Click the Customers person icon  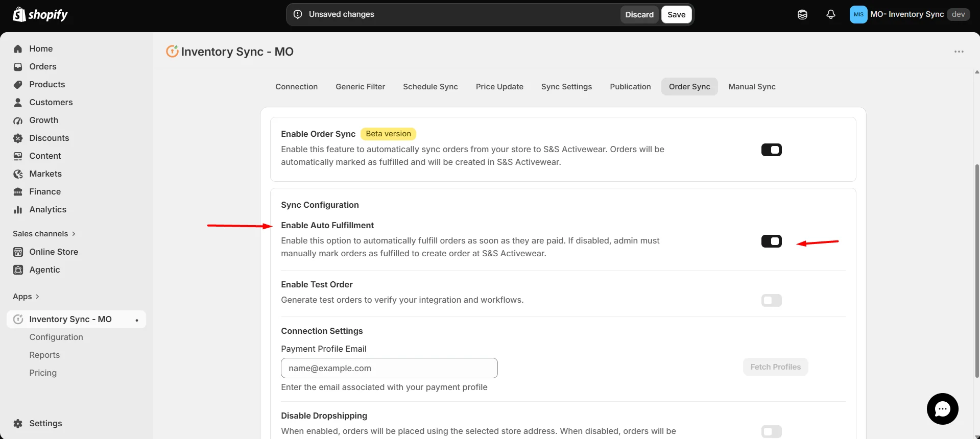pyautogui.click(x=18, y=102)
